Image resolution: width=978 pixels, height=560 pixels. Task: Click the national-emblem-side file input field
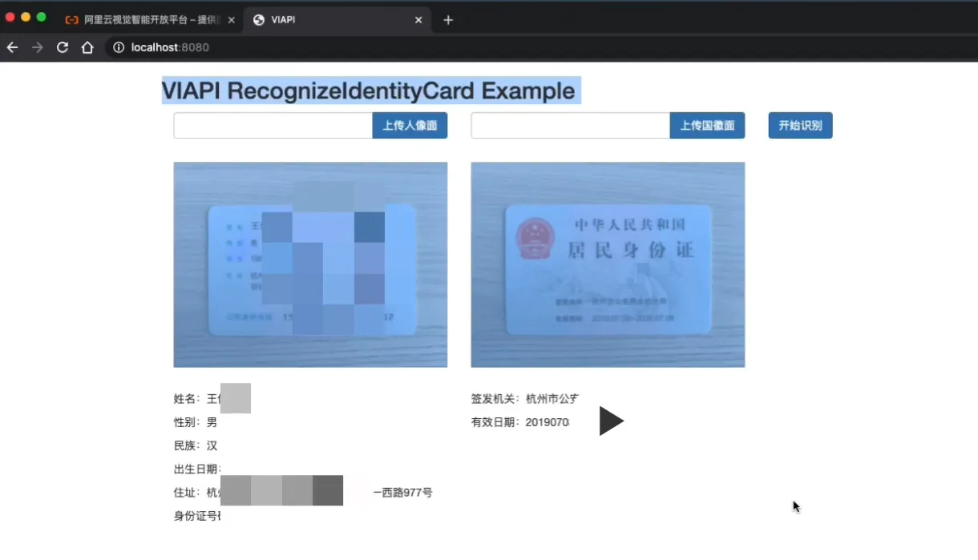(571, 126)
